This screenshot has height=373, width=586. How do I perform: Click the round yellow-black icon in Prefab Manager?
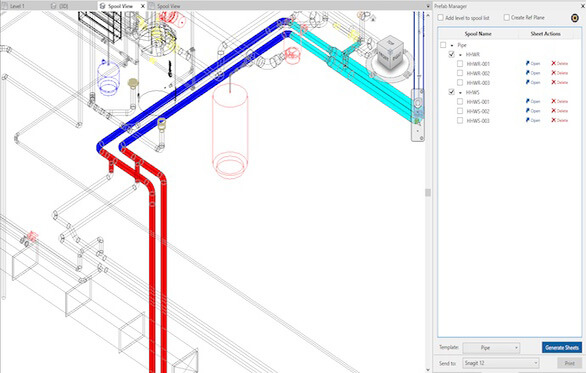coord(575,18)
